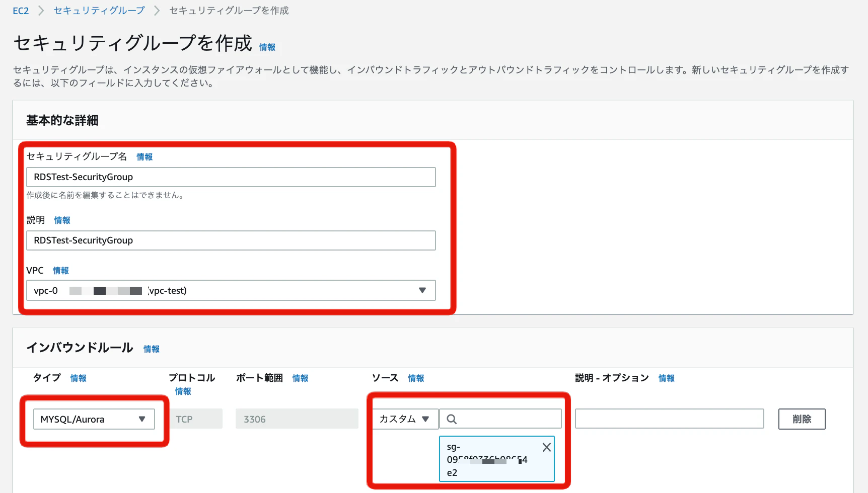Open 情報 link beside インバウンドルール heading

tap(152, 349)
